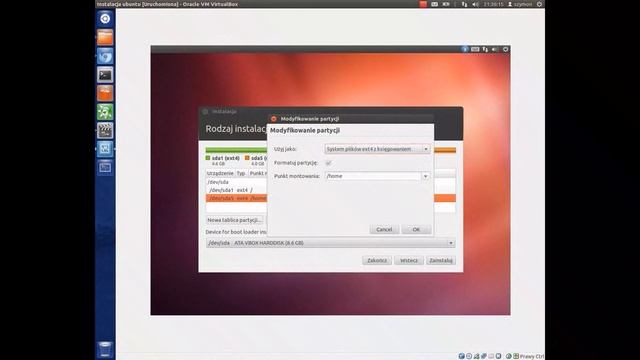
Task: Open the host clock 21:26:15 menu
Action: pos(493,4)
